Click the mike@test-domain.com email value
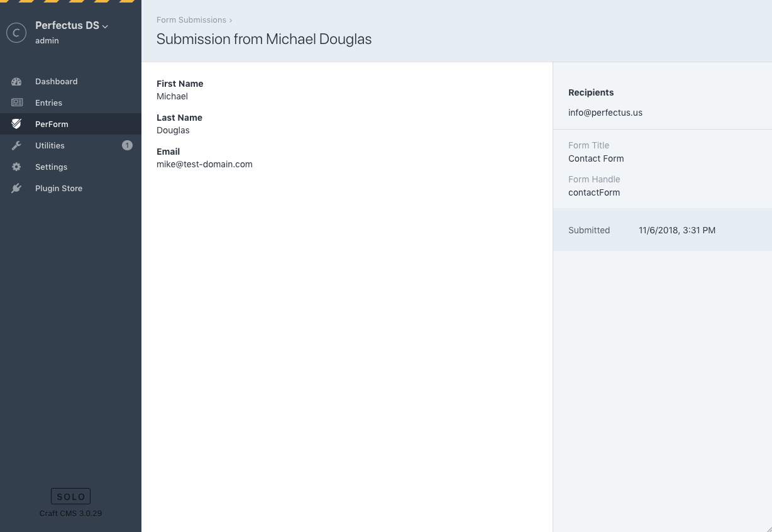772x532 pixels. point(204,164)
